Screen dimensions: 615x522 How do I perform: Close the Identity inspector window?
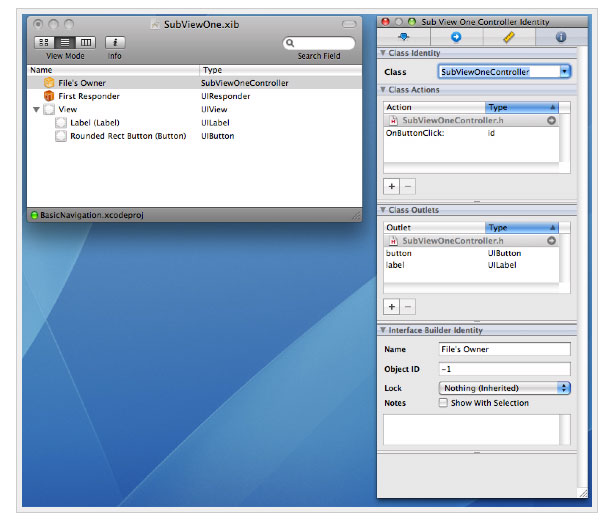[385, 22]
